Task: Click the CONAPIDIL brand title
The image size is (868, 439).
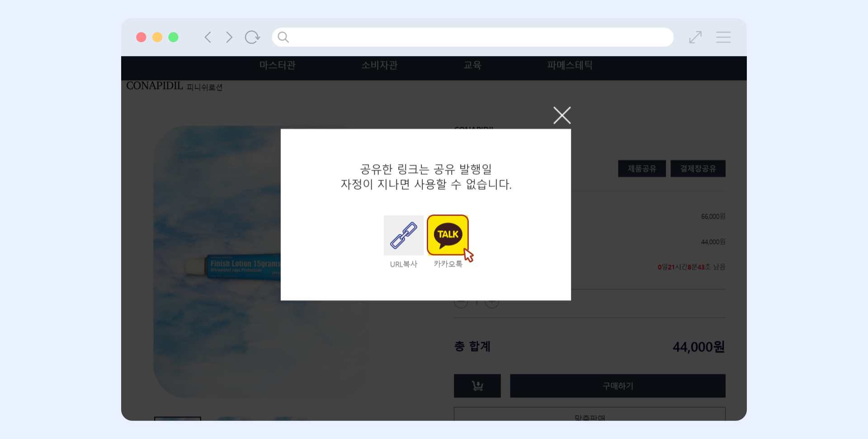Action: point(155,86)
